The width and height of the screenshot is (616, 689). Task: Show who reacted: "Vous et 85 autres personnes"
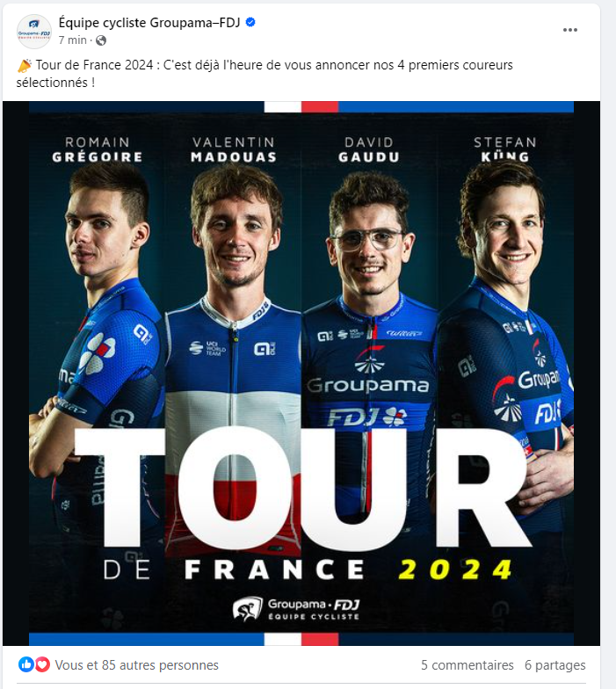coord(137,665)
